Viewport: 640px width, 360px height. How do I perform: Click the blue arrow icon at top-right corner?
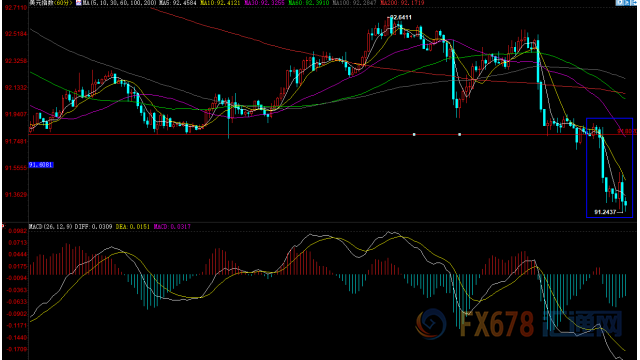(633, 2)
